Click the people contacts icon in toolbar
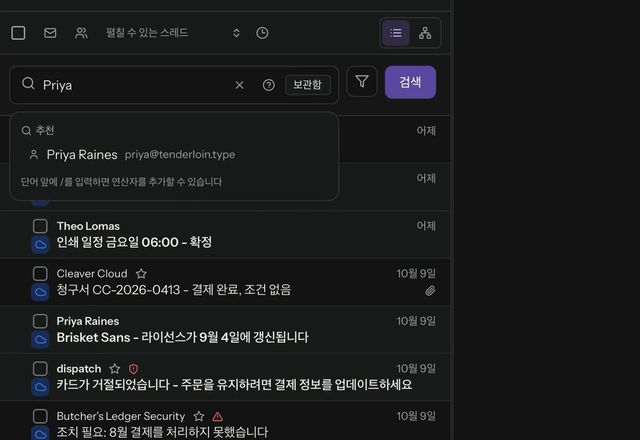Image resolution: width=640 pixels, height=440 pixels. point(81,33)
